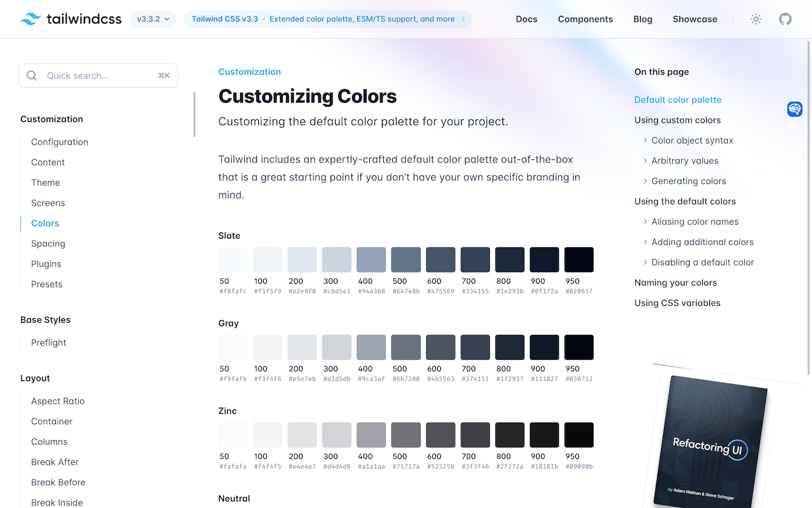Open Break Before under Layout
This screenshot has width=812, height=508.
[x=58, y=483]
